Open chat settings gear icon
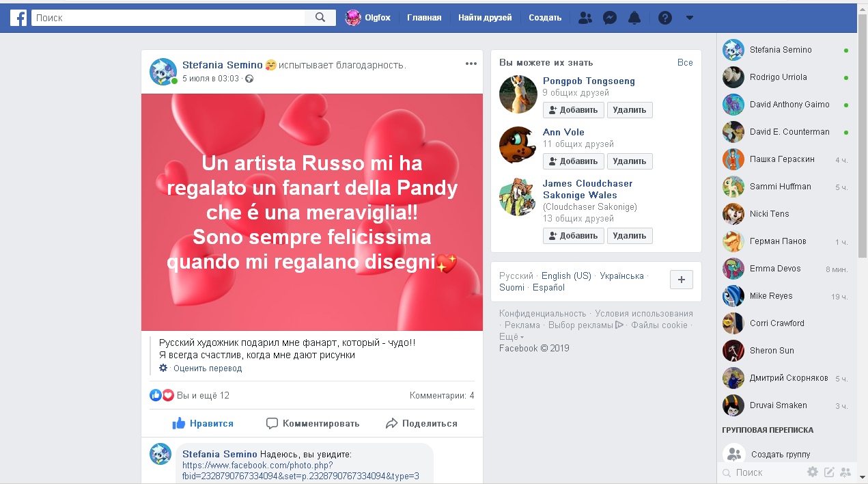The height and width of the screenshot is (484, 868). tap(812, 472)
